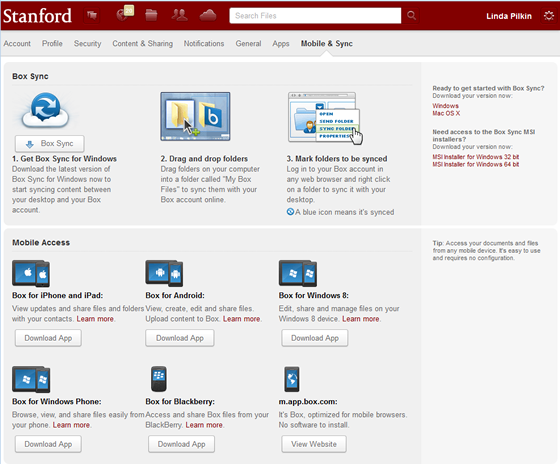Switch to the Profile tab
The height and width of the screenshot is (464, 560).
[52, 44]
